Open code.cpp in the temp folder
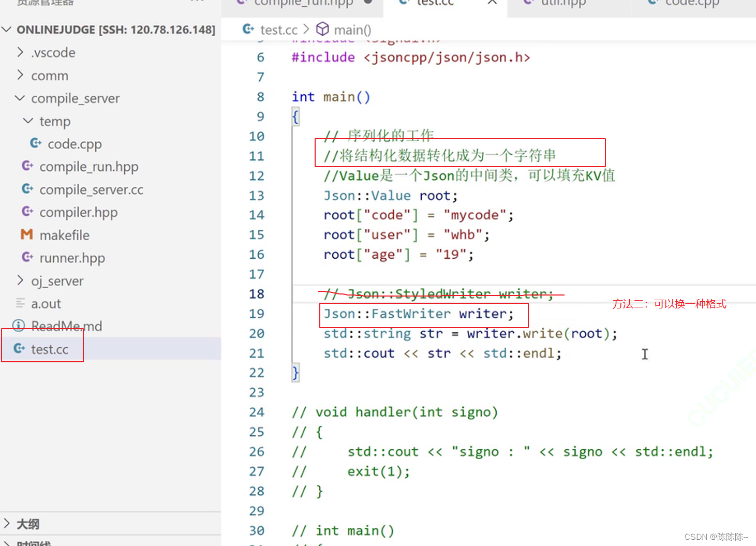This screenshot has height=546, width=756. 75,144
